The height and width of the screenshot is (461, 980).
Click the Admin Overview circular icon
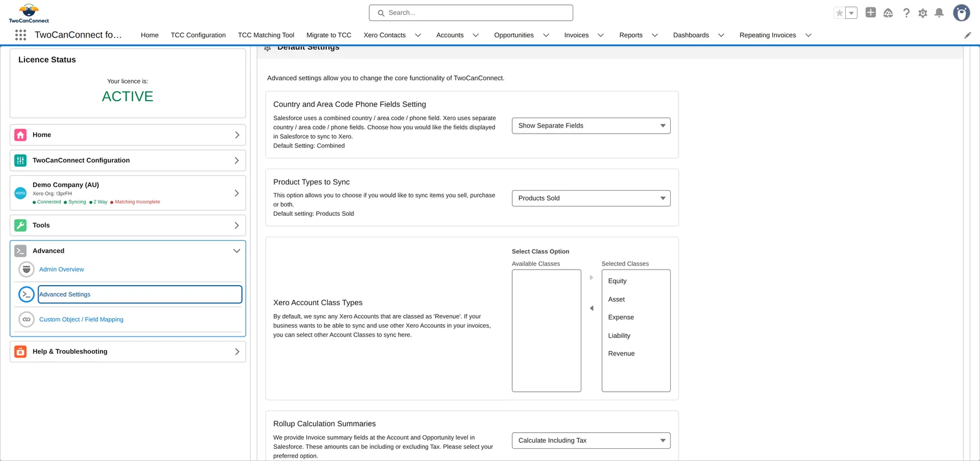tap(26, 269)
